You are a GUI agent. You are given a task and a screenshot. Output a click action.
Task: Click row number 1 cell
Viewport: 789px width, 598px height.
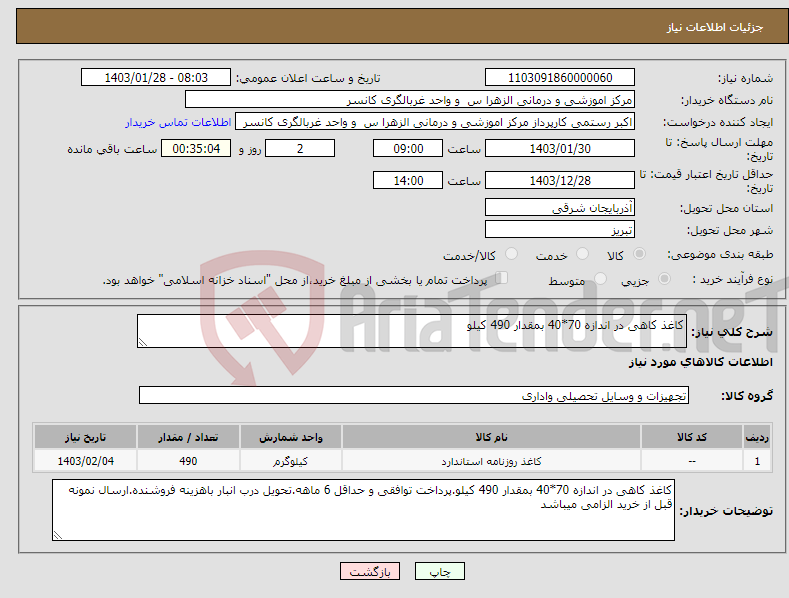[x=757, y=461]
